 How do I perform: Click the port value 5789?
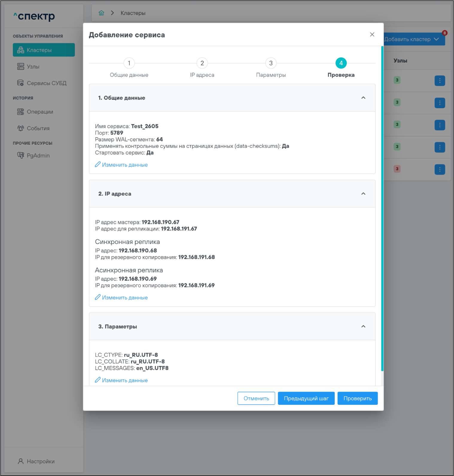point(117,133)
